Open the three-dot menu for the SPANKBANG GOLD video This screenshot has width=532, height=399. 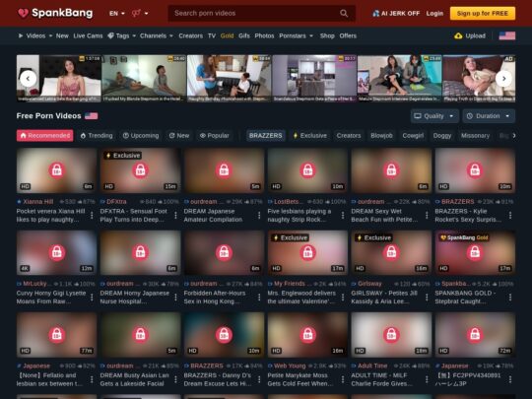(x=510, y=298)
